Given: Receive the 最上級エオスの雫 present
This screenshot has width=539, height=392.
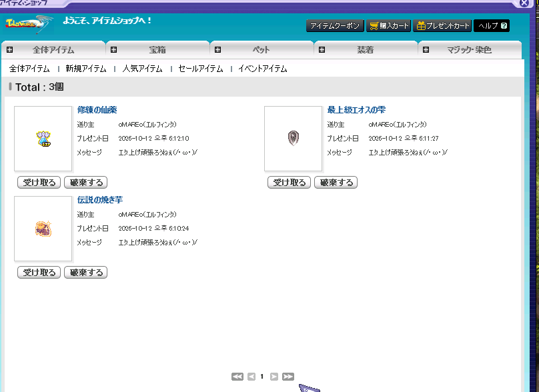Looking at the screenshot, I should pyautogui.click(x=289, y=183).
